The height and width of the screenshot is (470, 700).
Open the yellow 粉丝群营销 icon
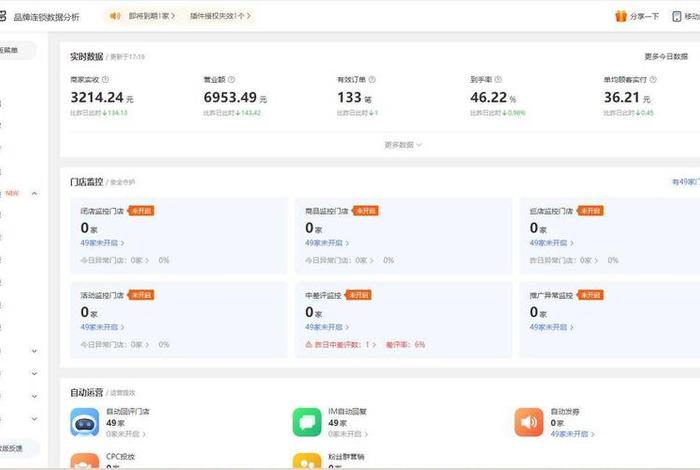coord(307,462)
